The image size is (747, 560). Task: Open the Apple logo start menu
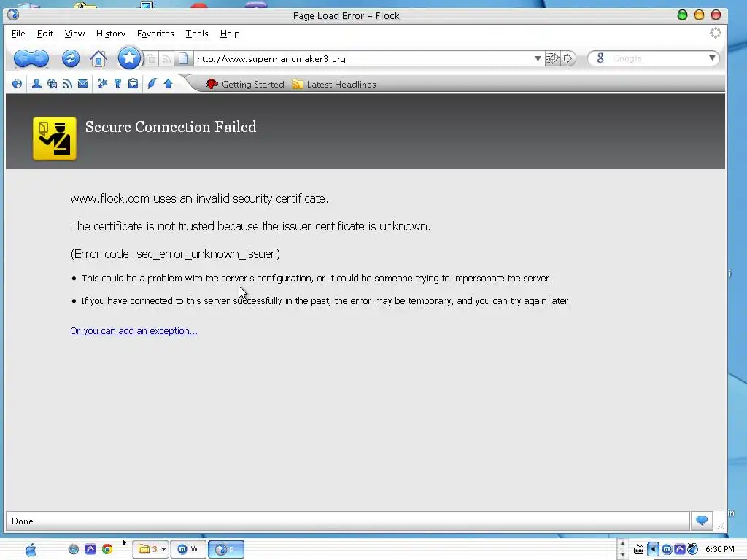click(x=31, y=550)
